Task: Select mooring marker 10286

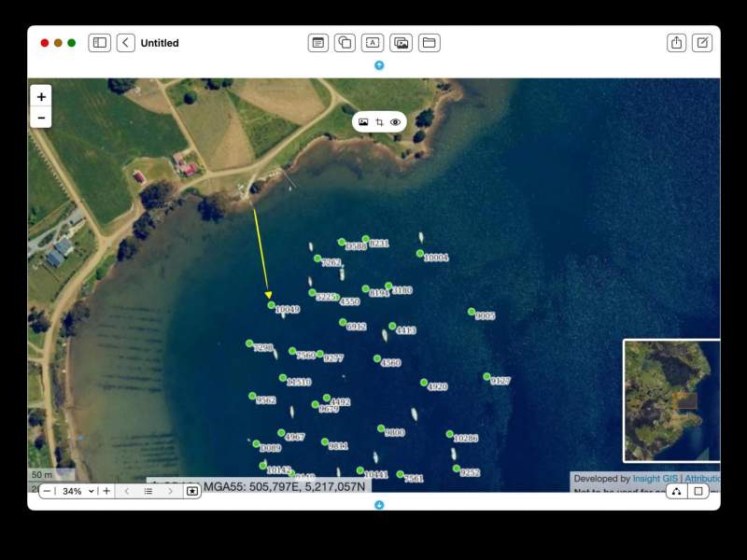Action: (x=449, y=434)
